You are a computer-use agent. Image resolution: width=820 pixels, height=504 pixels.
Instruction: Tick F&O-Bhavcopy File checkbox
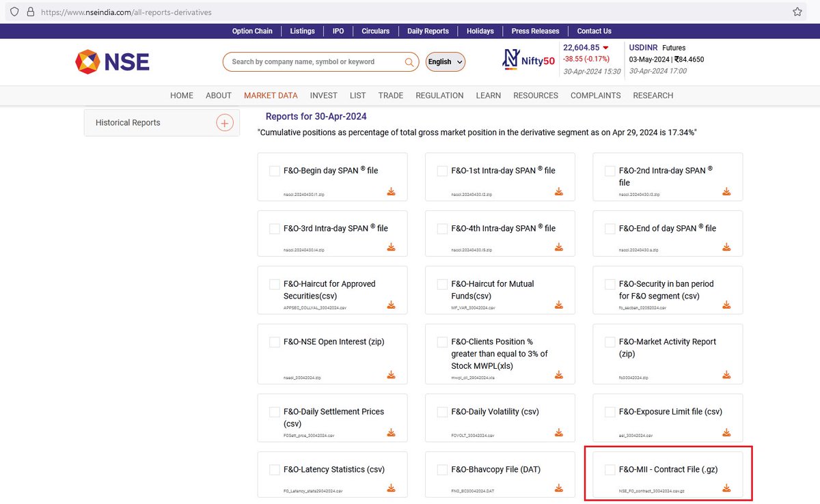click(x=442, y=470)
